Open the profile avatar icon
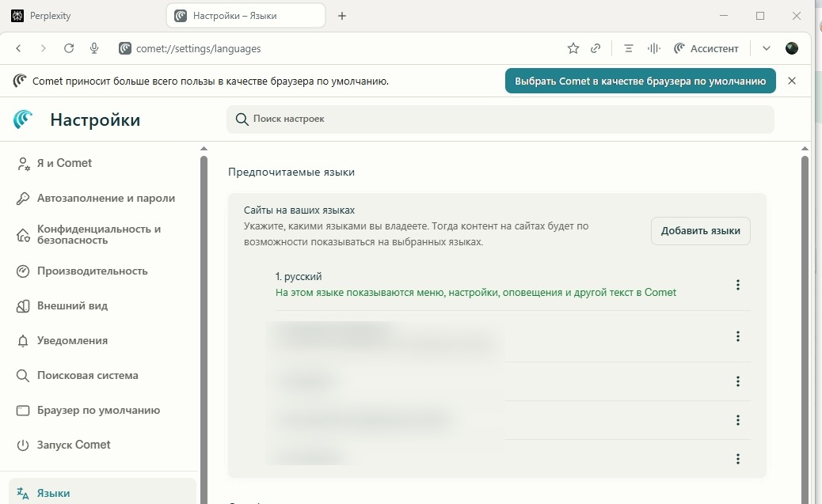 [791, 48]
